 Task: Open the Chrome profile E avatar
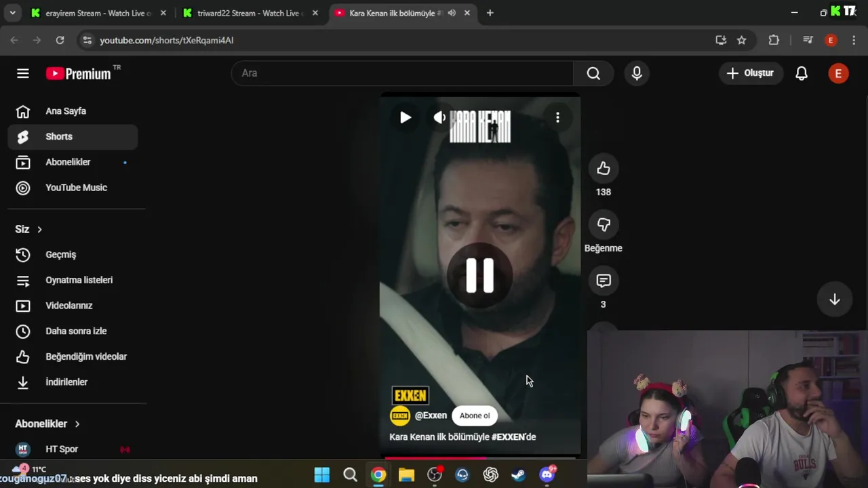(831, 40)
